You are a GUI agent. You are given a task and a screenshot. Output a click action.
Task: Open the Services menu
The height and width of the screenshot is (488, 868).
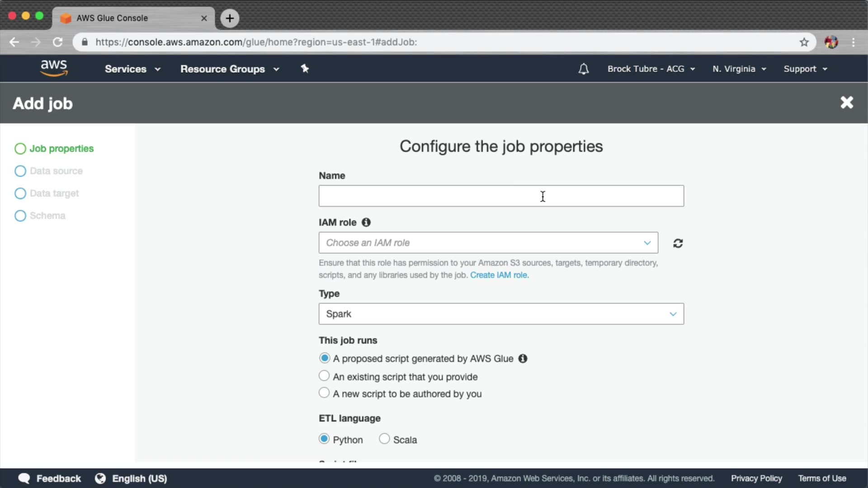(132, 69)
